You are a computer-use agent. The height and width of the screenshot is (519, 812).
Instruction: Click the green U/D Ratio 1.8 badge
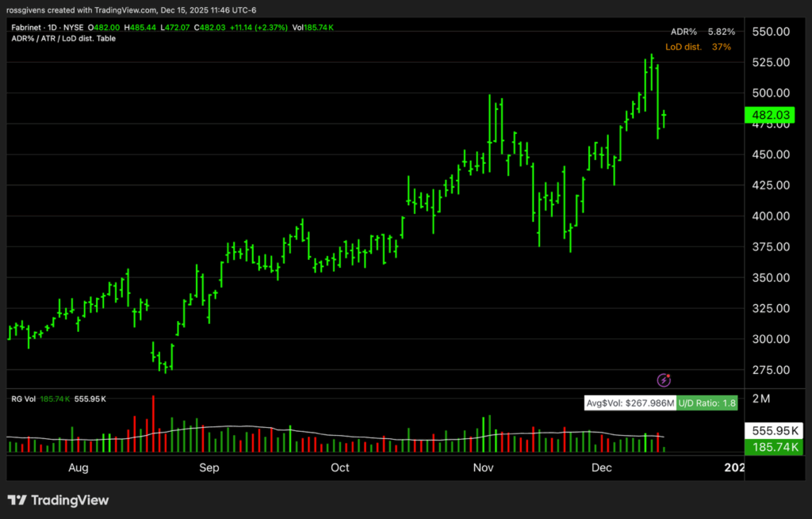pos(707,403)
